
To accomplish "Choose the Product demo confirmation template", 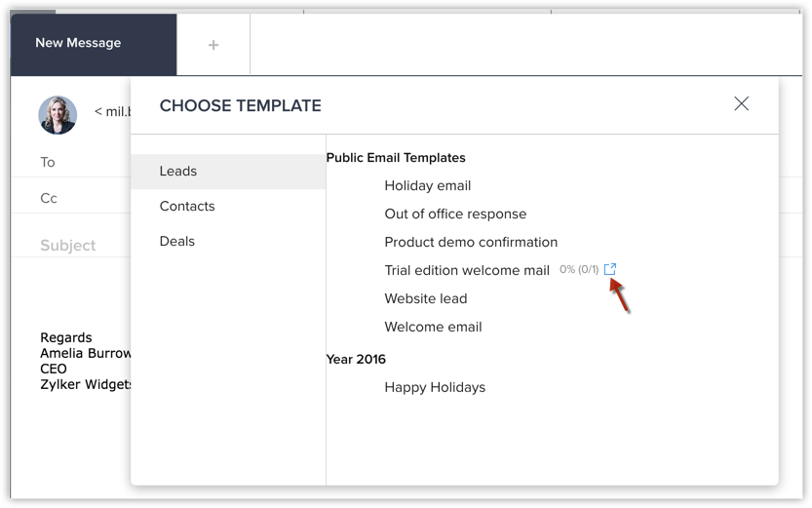I will point(471,243).
